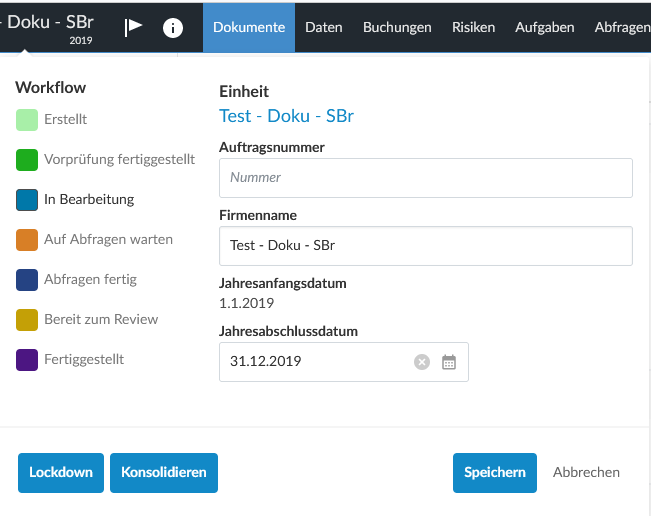Save changes with Speichern button
Image resolution: width=651 pixels, height=516 pixels.
click(x=495, y=473)
